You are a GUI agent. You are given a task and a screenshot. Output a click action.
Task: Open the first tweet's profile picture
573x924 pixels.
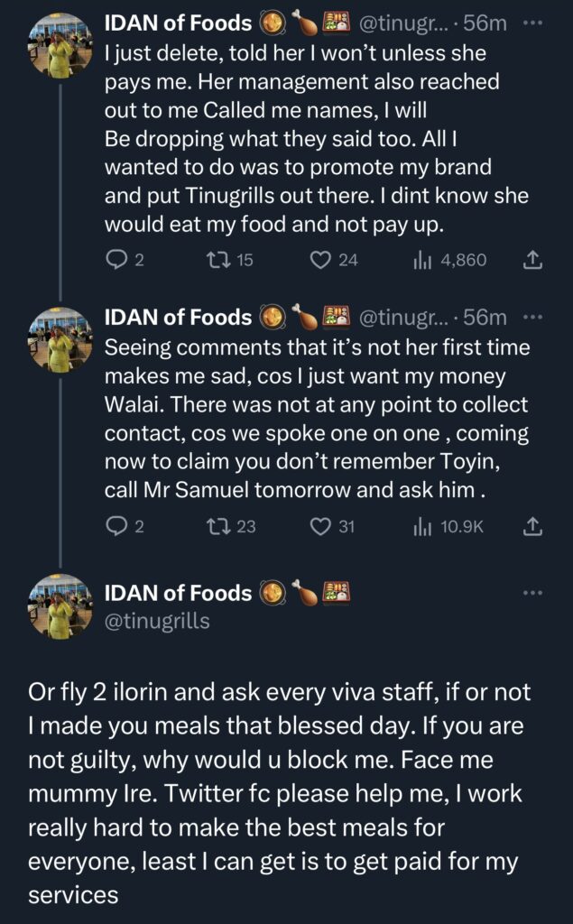[x=60, y=45]
